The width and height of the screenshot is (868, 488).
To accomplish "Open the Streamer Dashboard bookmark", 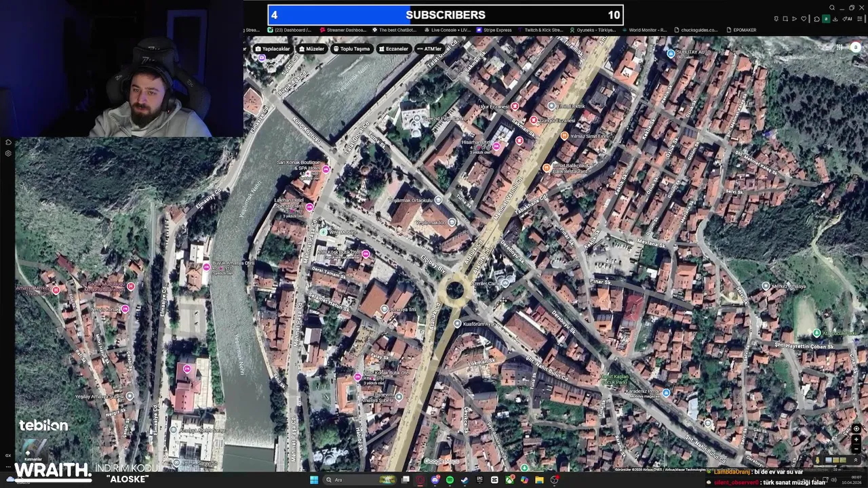I will pos(343,30).
